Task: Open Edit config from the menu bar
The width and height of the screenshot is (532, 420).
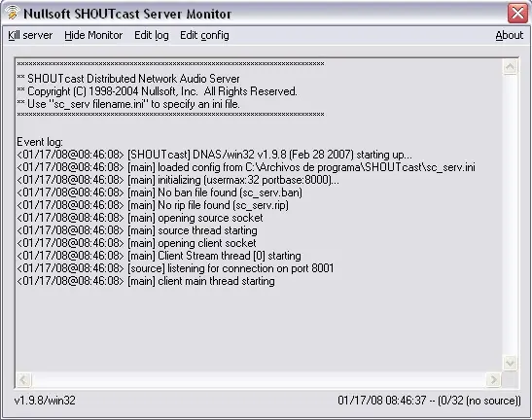Action: 204,35
